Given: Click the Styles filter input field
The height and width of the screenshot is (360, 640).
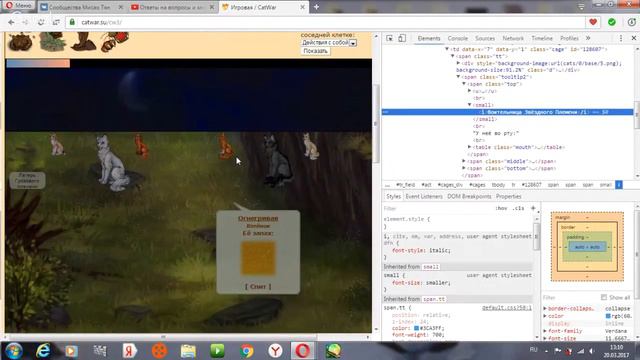Looking at the screenshot, I should (437, 208).
